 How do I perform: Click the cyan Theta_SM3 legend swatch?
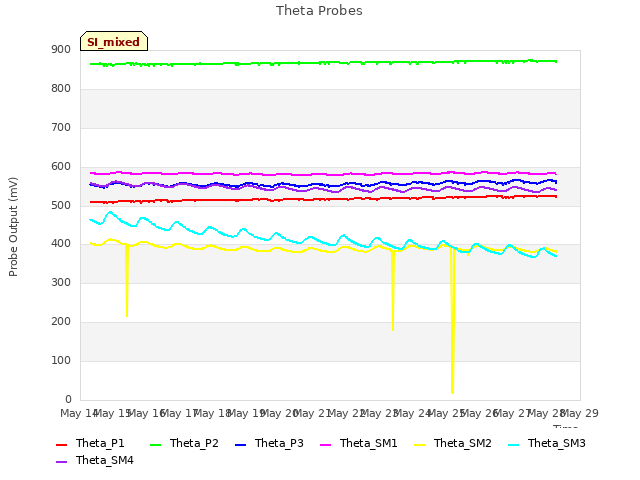513,444
